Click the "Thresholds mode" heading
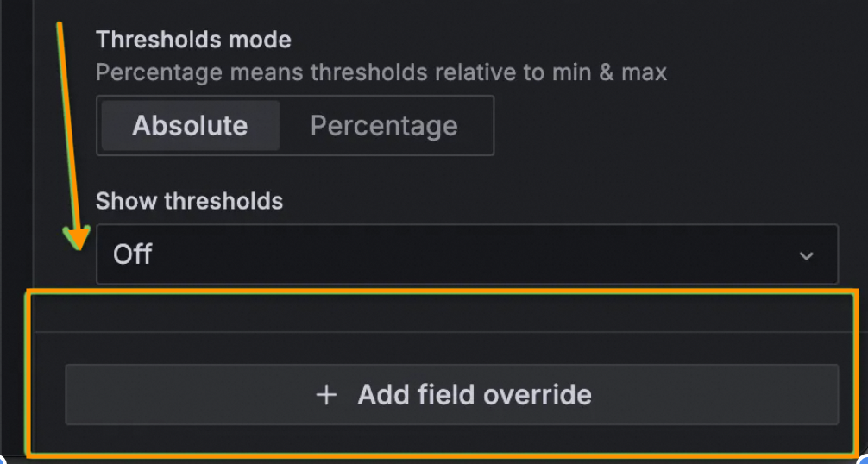The image size is (868, 464). pyautogui.click(x=193, y=39)
